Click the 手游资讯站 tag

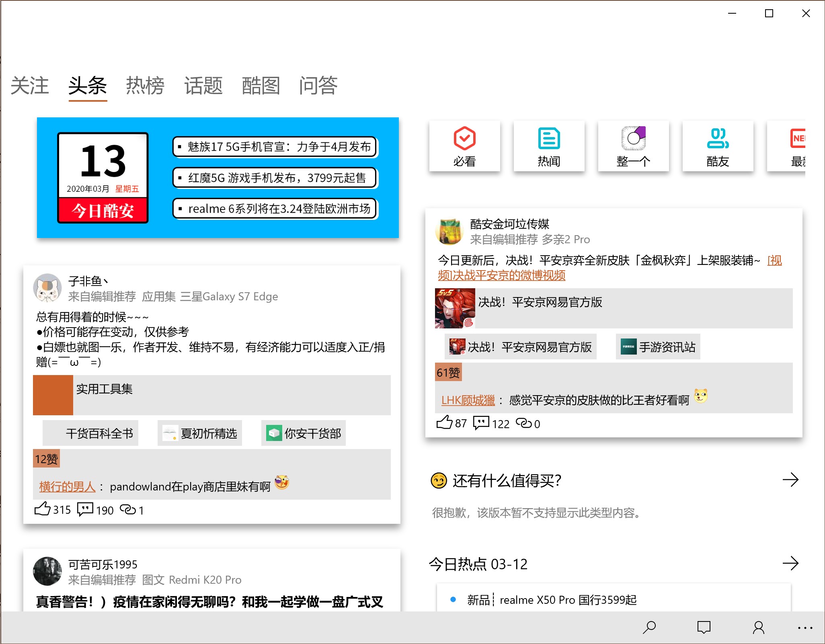[658, 347]
